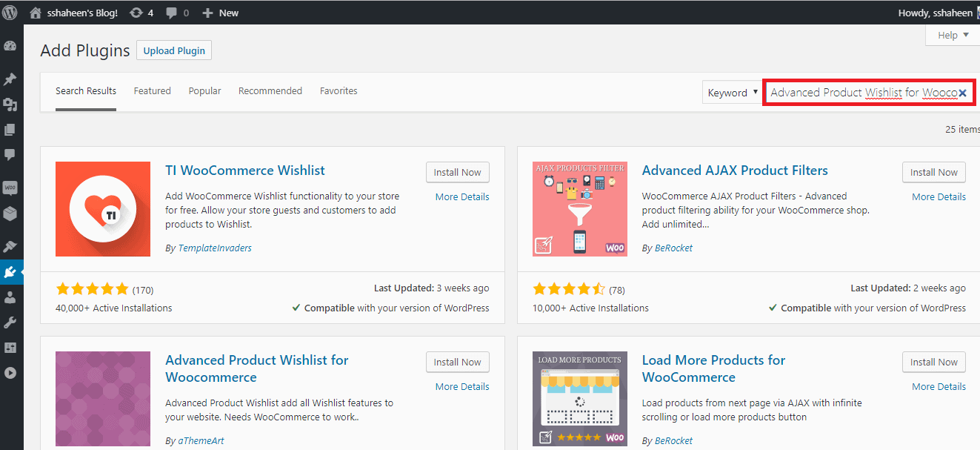The width and height of the screenshot is (980, 450).
Task: Open Media library icon in sidebar
Action: tap(10, 105)
